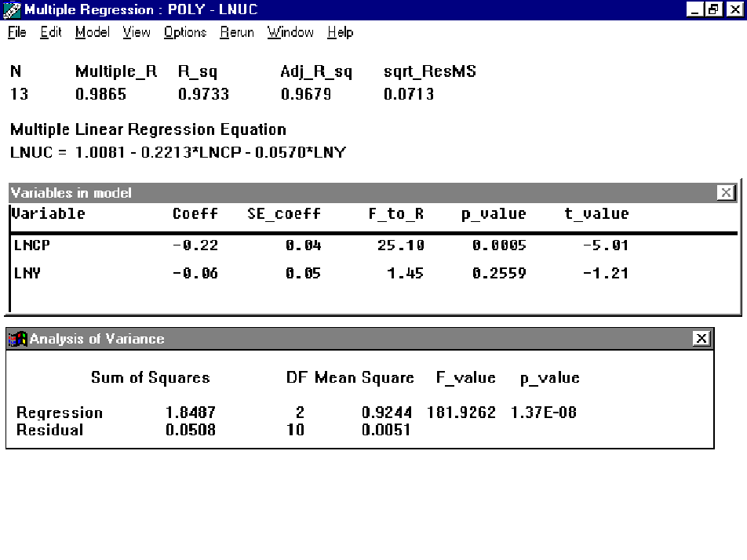The height and width of the screenshot is (560, 747).
Task: Click F_to_R value 1.45
Action: coord(405,273)
